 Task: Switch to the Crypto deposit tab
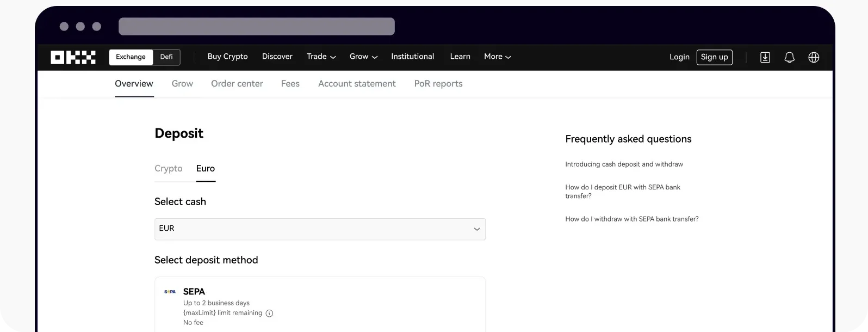(169, 169)
